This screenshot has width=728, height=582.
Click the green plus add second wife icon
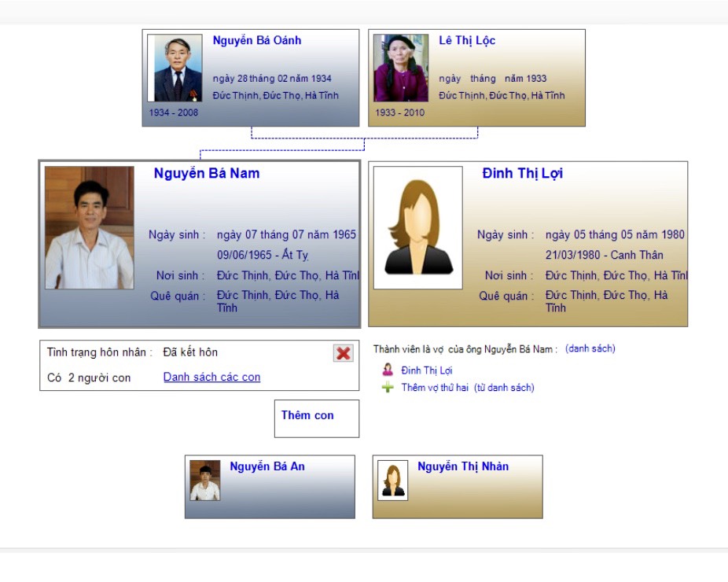click(x=388, y=388)
